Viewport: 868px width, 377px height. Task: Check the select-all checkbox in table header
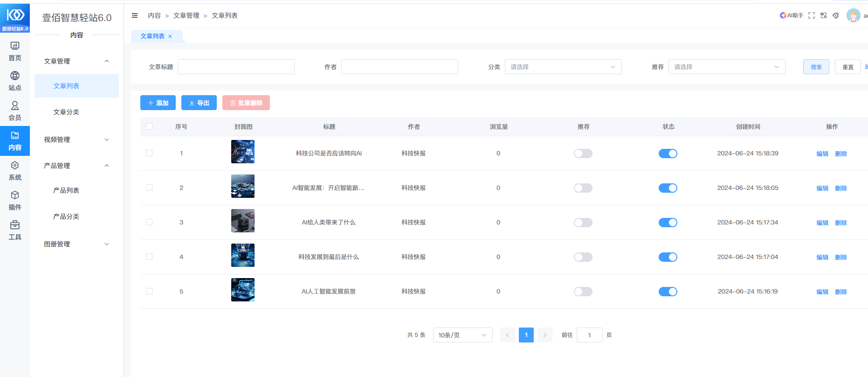click(149, 126)
